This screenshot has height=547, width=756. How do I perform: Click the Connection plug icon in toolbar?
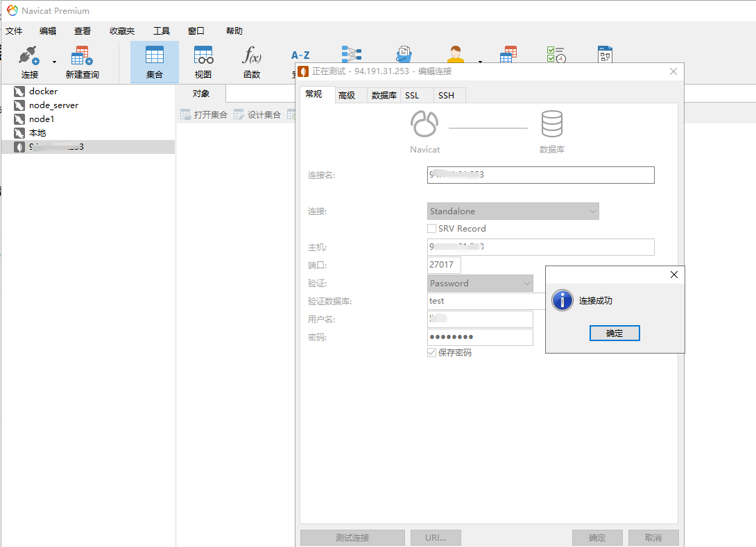click(28, 55)
